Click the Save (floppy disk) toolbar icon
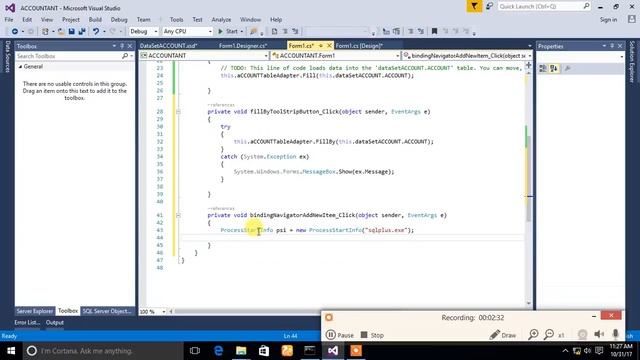The height and width of the screenshot is (360, 640). (71, 31)
